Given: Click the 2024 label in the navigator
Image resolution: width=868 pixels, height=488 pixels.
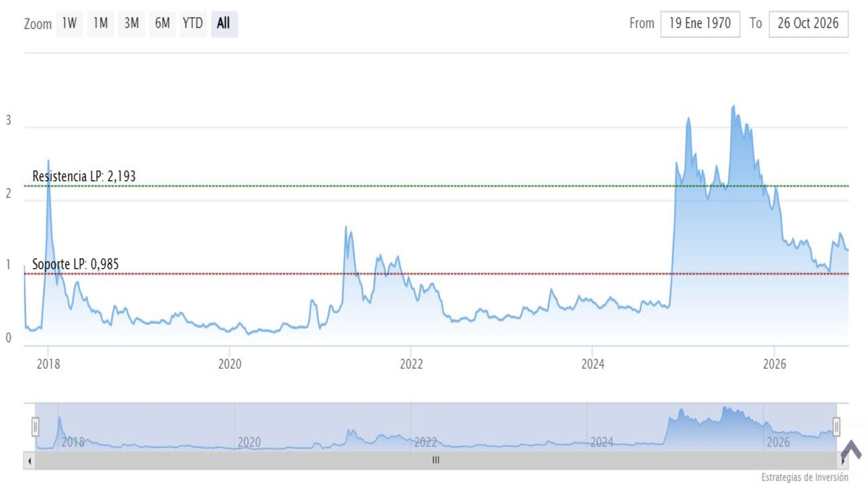Looking at the screenshot, I should (602, 442).
